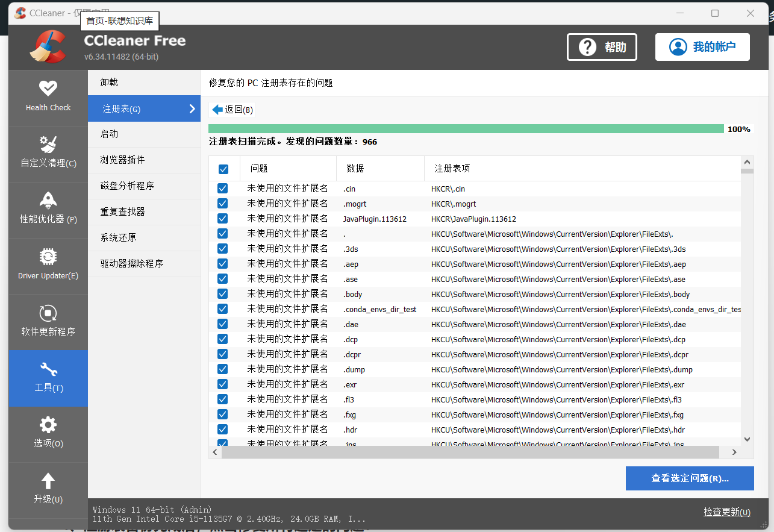The image size is (774, 532).
Task: Click vertical scrollbar down arrow
Action: pyautogui.click(x=747, y=440)
